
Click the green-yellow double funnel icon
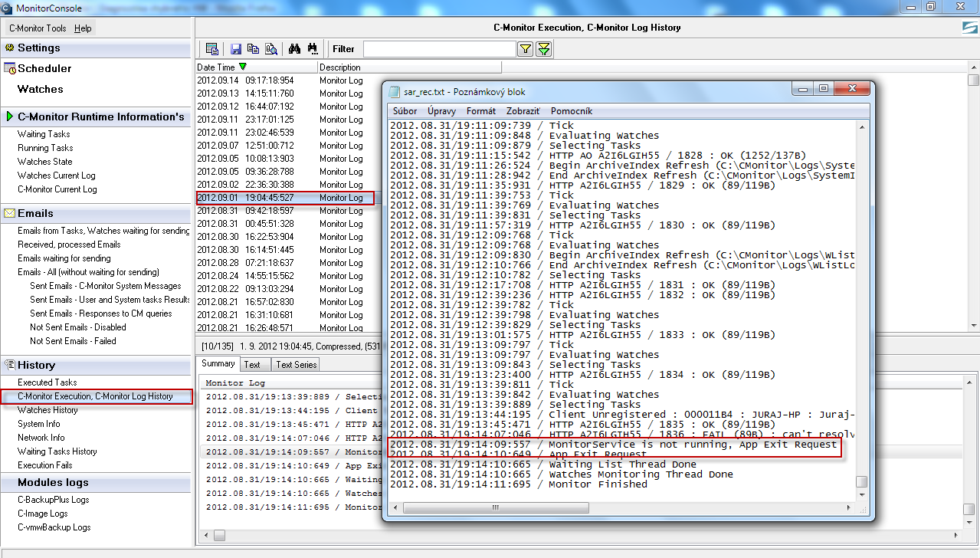point(544,49)
